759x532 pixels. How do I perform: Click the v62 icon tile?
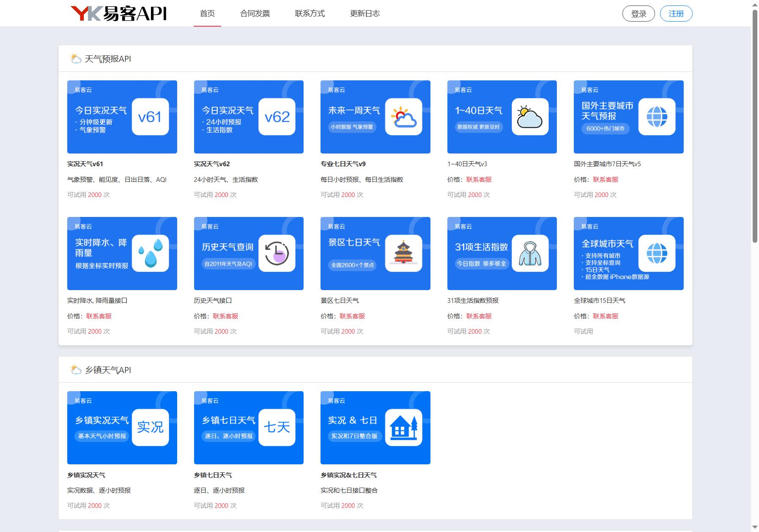click(x=277, y=117)
